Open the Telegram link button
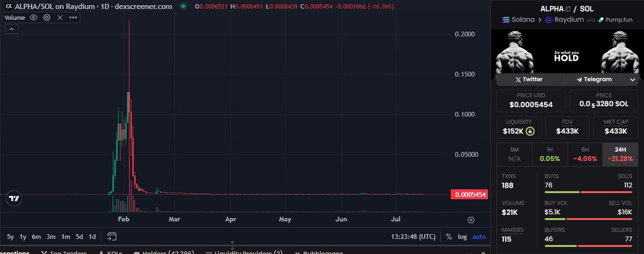The height and width of the screenshot is (254, 644). [594, 79]
